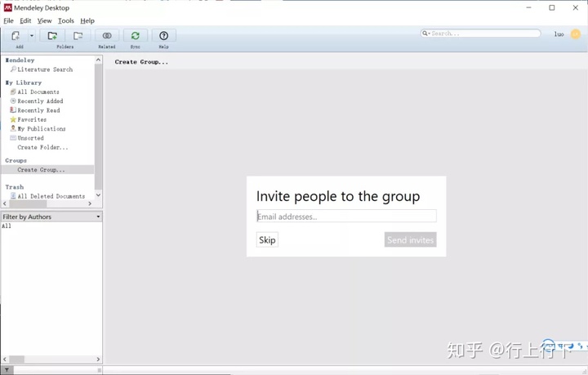This screenshot has height=375, width=588.
Task: Click the filter panel scroll right arrow
Action: 98,359
